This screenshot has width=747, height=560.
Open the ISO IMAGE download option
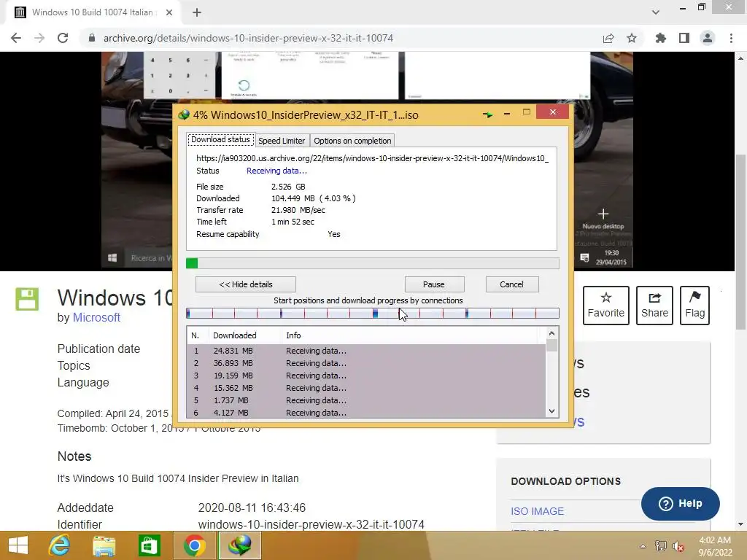(x=538, y=511)
